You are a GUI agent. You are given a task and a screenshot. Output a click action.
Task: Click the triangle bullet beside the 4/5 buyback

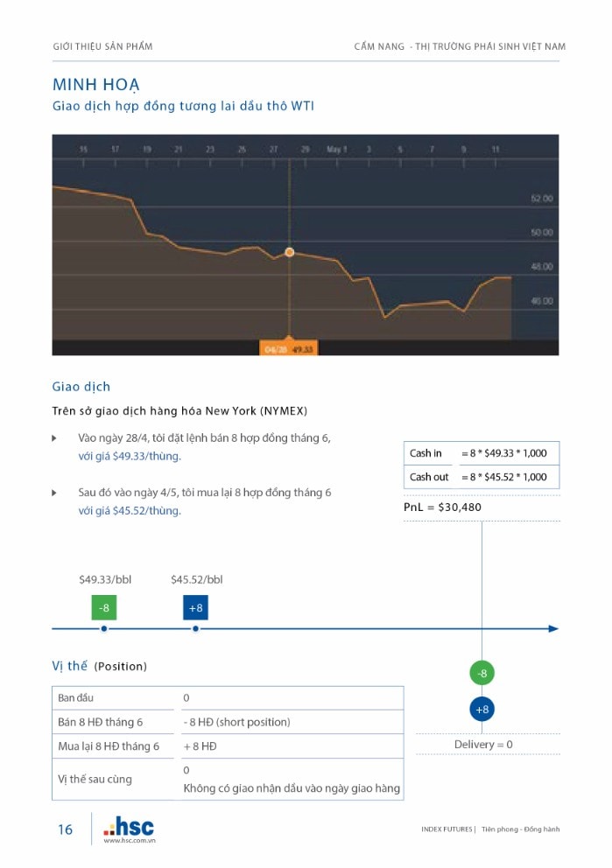55,493
